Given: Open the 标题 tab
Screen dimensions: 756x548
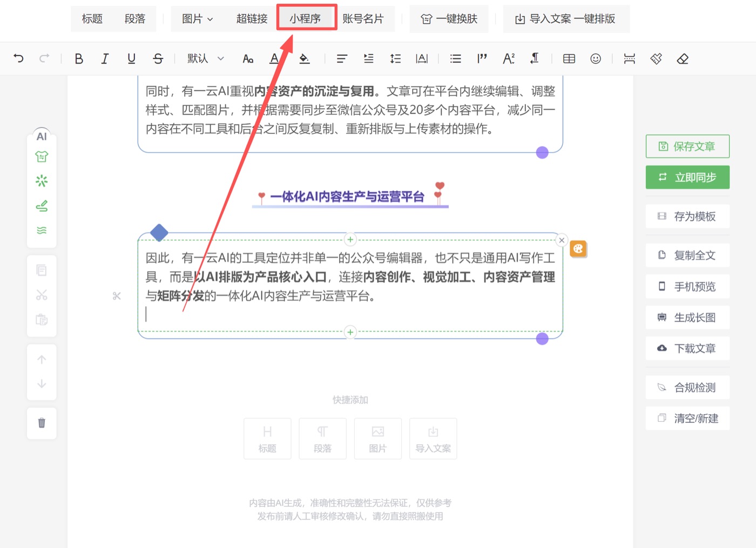Looking at the screenshot, I should [x=92, y=19].
